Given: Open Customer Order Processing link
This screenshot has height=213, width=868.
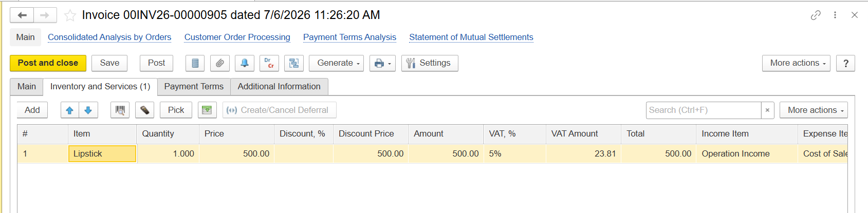Looking at the screenshot, I should (x=237, y=37).
